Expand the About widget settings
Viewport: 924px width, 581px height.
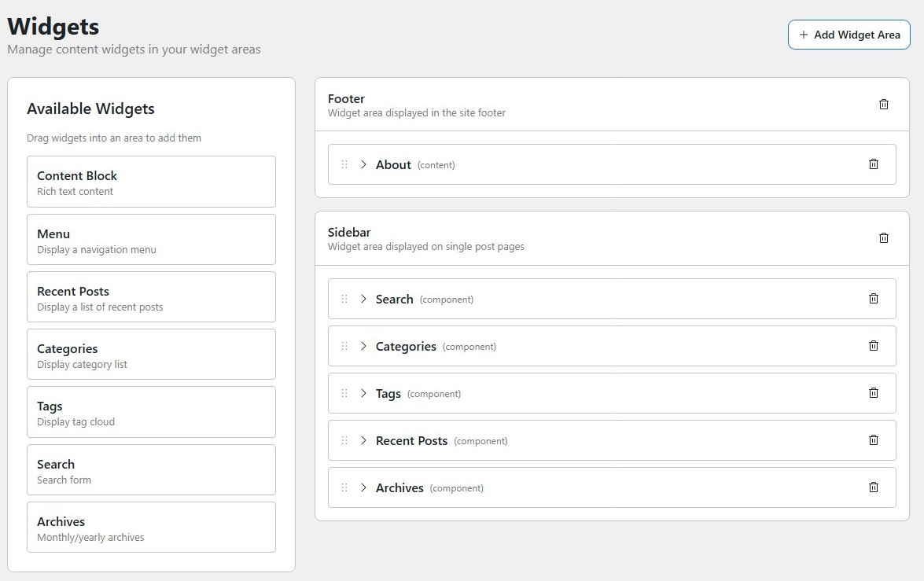click(363, 164)
